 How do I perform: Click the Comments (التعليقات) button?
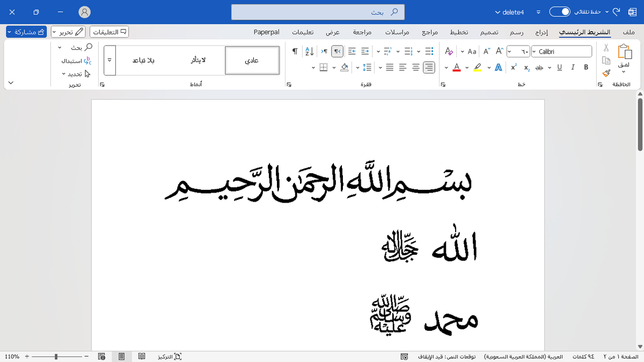click(109, 32)
